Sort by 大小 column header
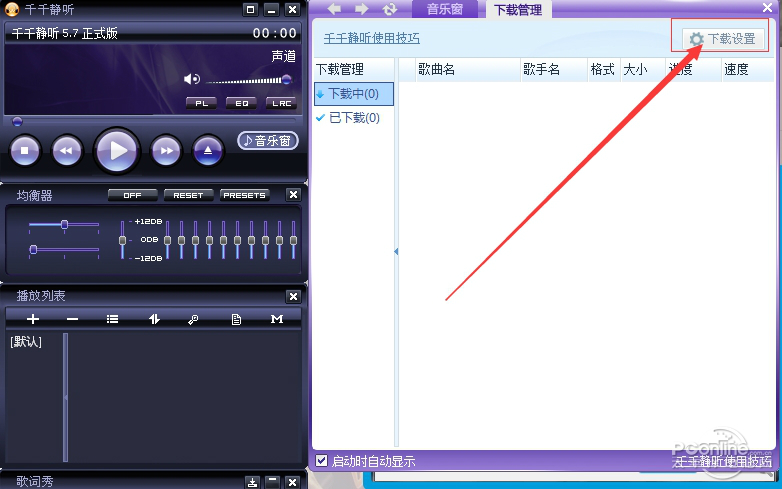This screenshot has width=782, height=489. click(x=643, y=69)
